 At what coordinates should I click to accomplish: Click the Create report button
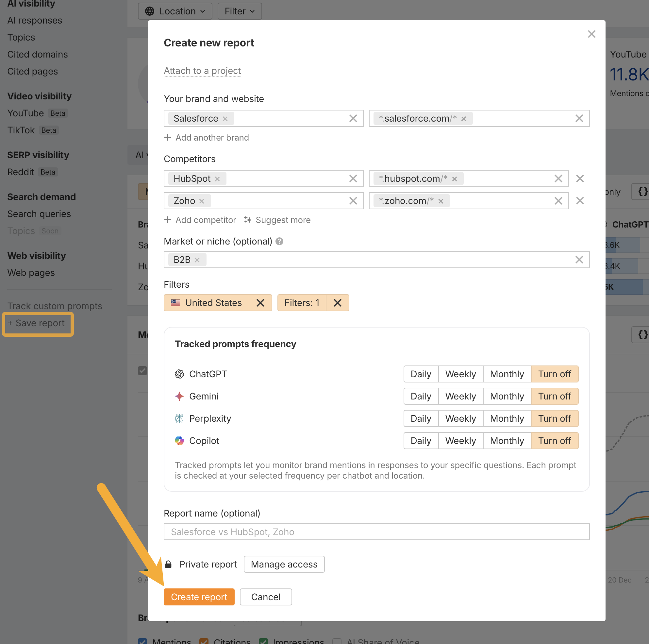tap(199, 597)
